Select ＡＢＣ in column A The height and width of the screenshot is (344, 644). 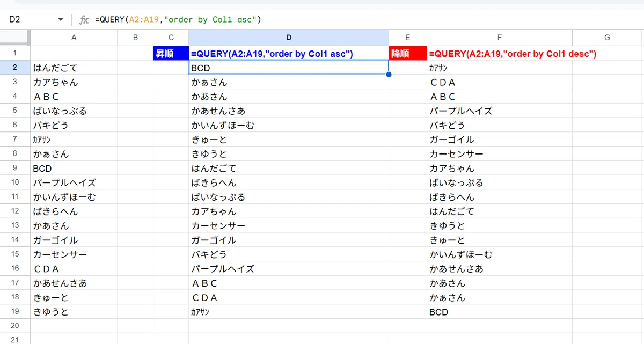tap(74, 97)
